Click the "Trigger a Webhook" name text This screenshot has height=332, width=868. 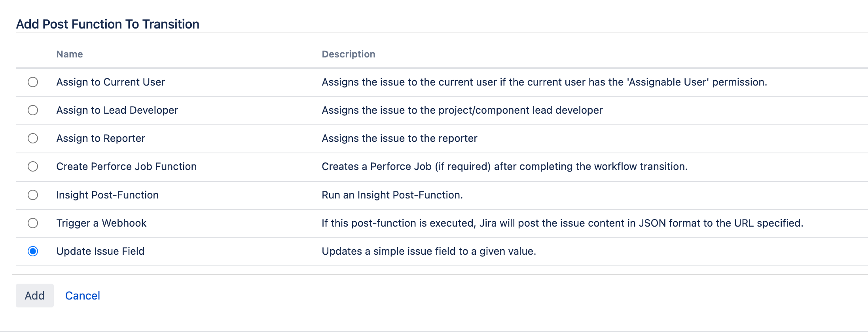[101, 223]
